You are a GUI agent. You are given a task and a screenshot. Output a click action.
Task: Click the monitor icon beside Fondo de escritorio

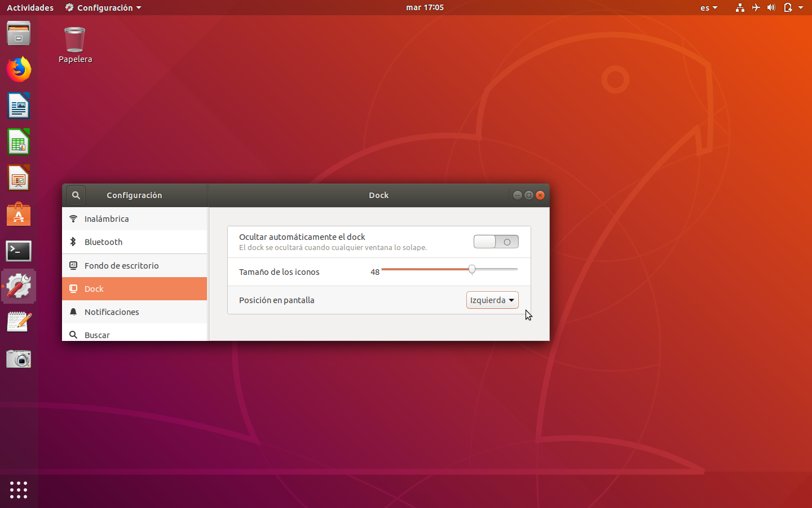coord(73,265)
